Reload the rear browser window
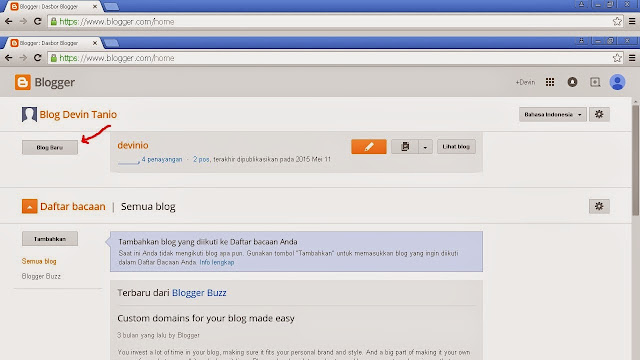This screenshot has width=640, height=360. coord(38,21)
